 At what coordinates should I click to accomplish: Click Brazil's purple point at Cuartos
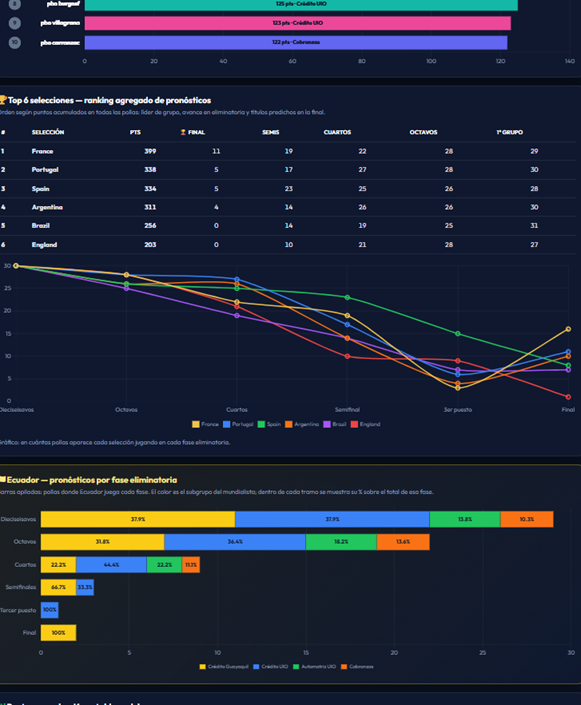coord(237,316)
